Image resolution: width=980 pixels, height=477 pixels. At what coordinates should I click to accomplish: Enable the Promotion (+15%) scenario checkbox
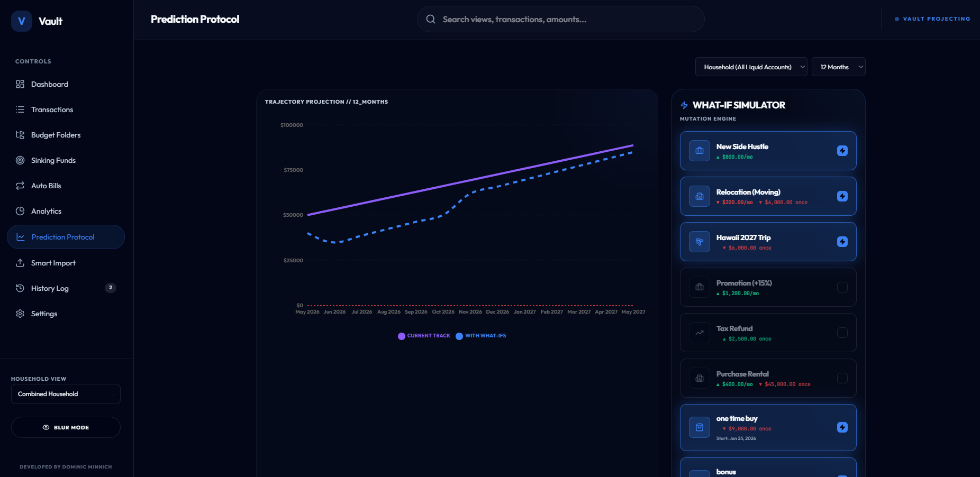pos(842,287)
